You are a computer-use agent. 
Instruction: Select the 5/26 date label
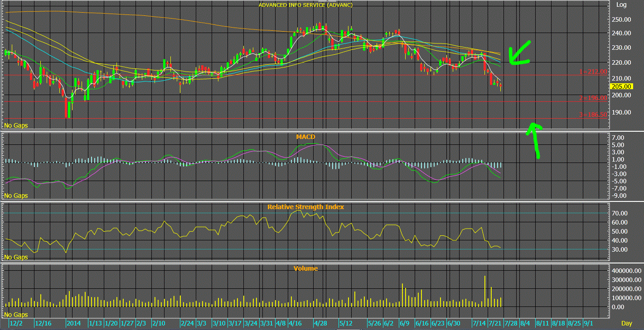[374, 324]
